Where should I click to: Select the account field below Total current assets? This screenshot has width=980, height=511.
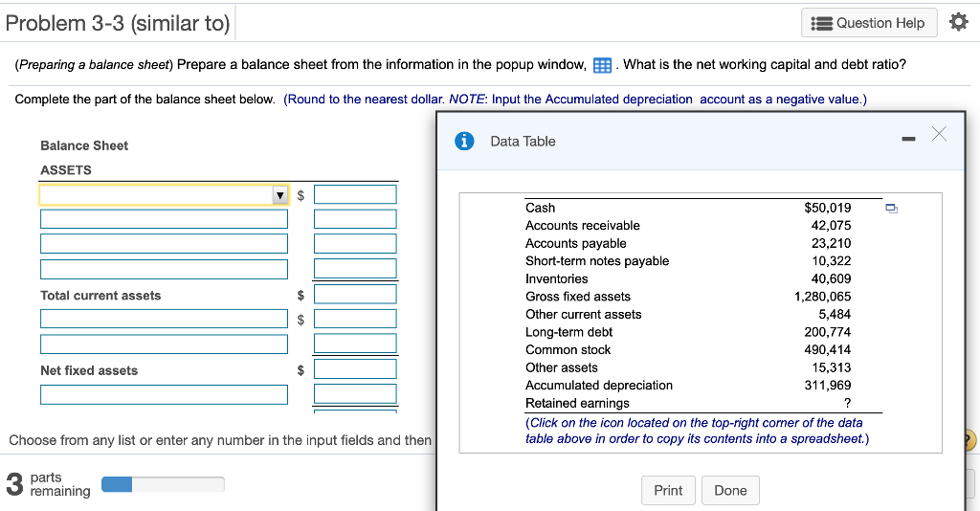[x=164, y=319]
